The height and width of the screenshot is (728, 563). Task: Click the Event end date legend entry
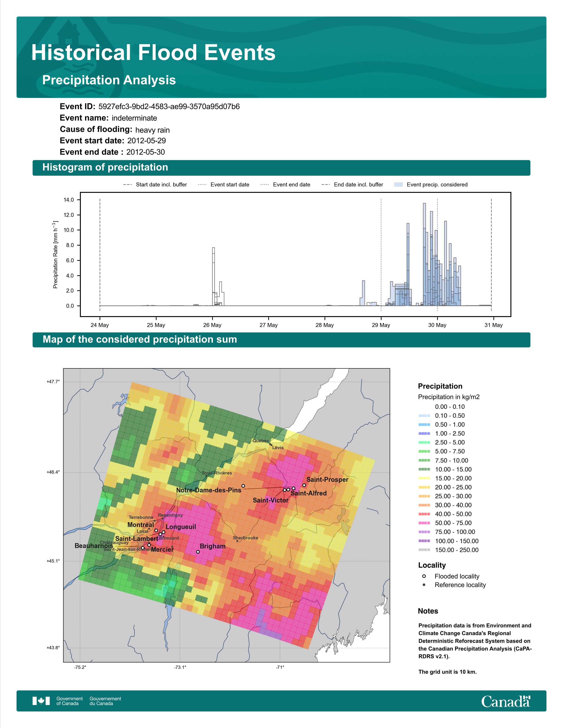pyautogui.click(x=285, y=184)
